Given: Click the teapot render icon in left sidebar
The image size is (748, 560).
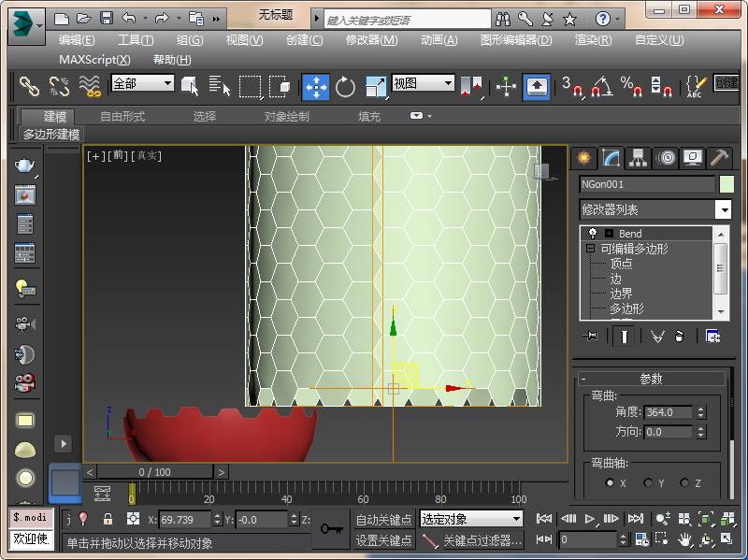Looking at the screenshot, I should [25, 165].
